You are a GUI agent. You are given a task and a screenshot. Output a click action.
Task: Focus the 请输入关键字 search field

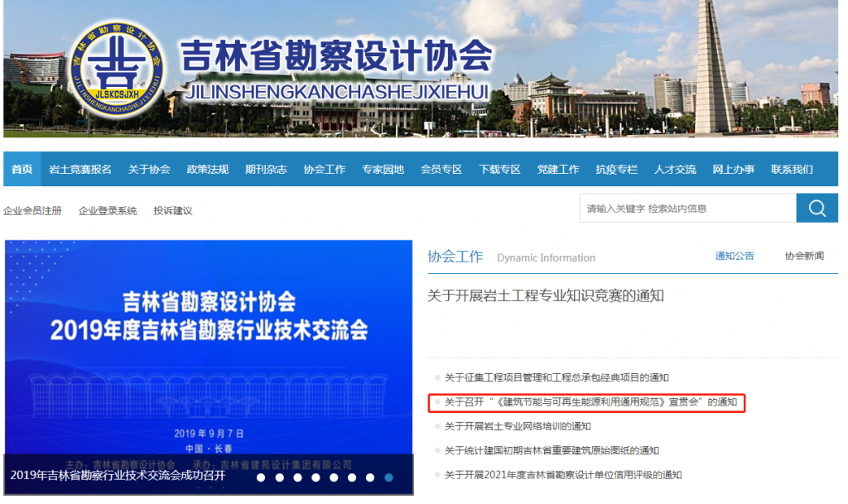688,208
